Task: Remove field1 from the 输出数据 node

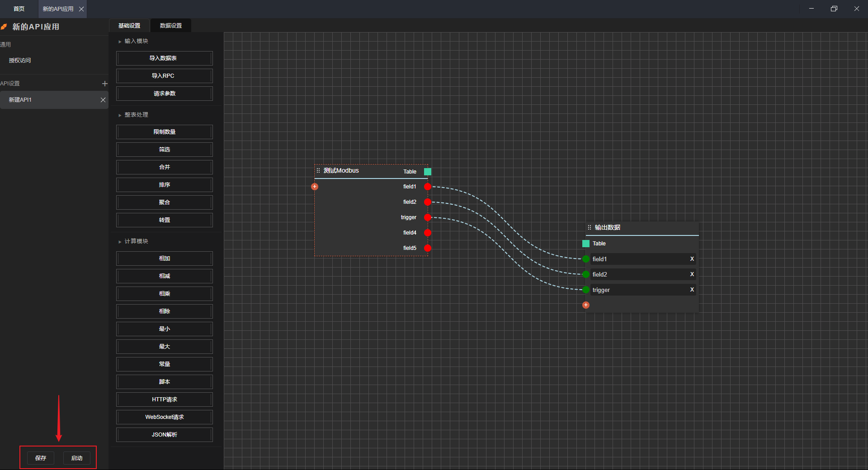Action: point(692,259)
